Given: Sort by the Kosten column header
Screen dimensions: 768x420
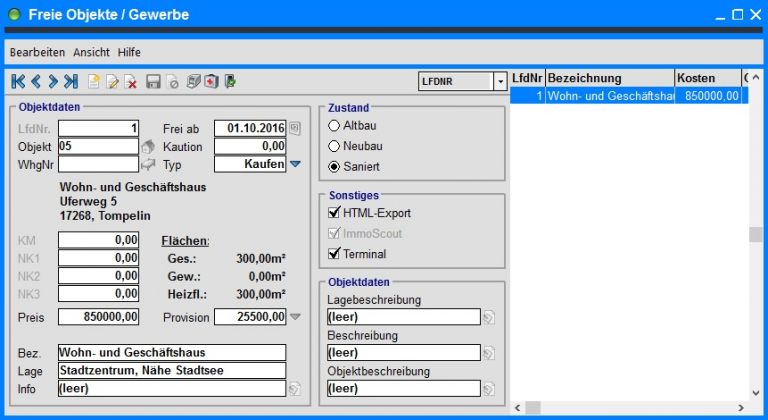Looking at the screenshot, I should [x=708, y=78].
